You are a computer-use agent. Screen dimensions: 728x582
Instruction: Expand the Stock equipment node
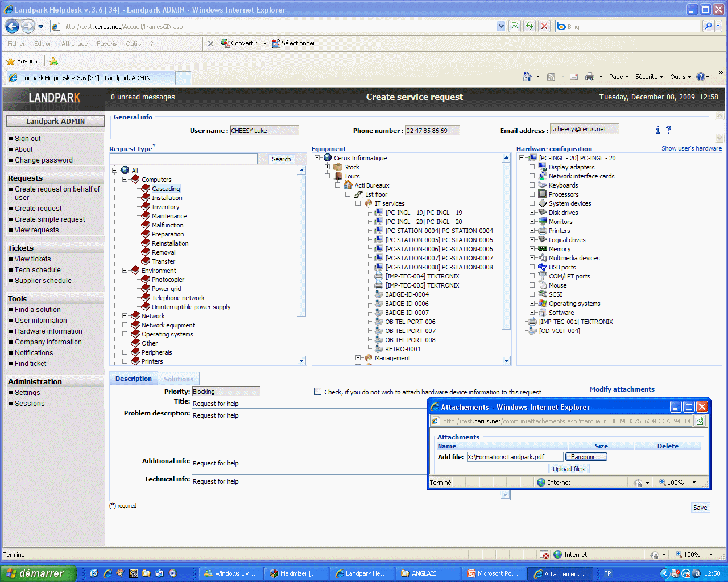(327, 167)
